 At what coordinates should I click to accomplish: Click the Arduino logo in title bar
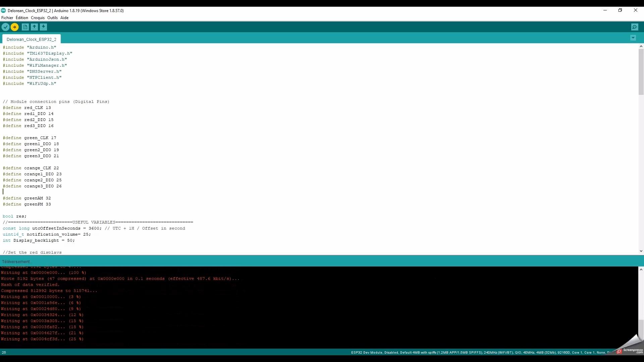tap(3, 10)
